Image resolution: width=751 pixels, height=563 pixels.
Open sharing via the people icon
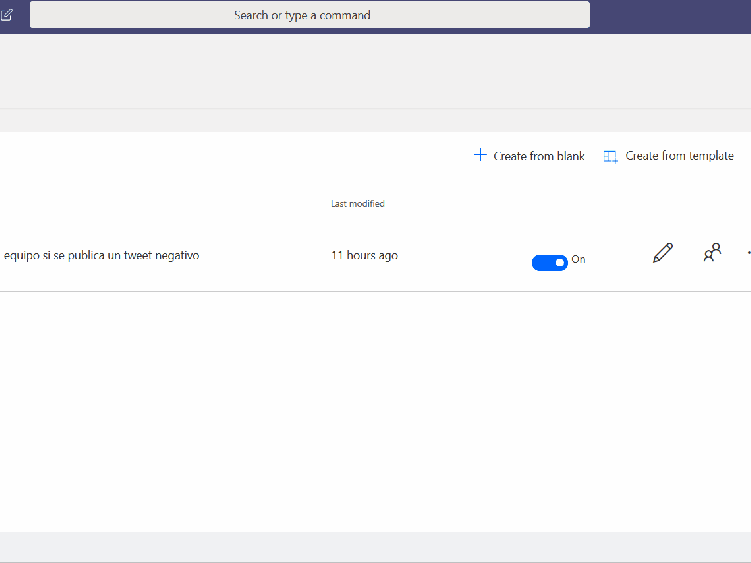click(x=712, y=253)
